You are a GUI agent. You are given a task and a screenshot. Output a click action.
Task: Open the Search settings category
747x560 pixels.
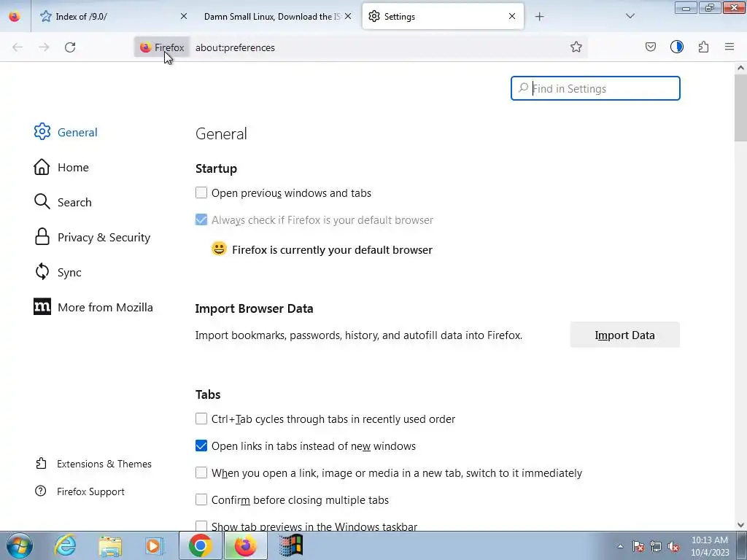coord(63,202)
